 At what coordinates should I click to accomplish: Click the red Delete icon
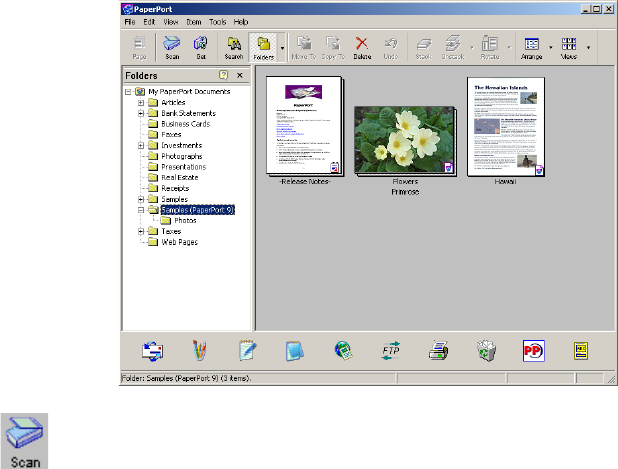[362, 47]
